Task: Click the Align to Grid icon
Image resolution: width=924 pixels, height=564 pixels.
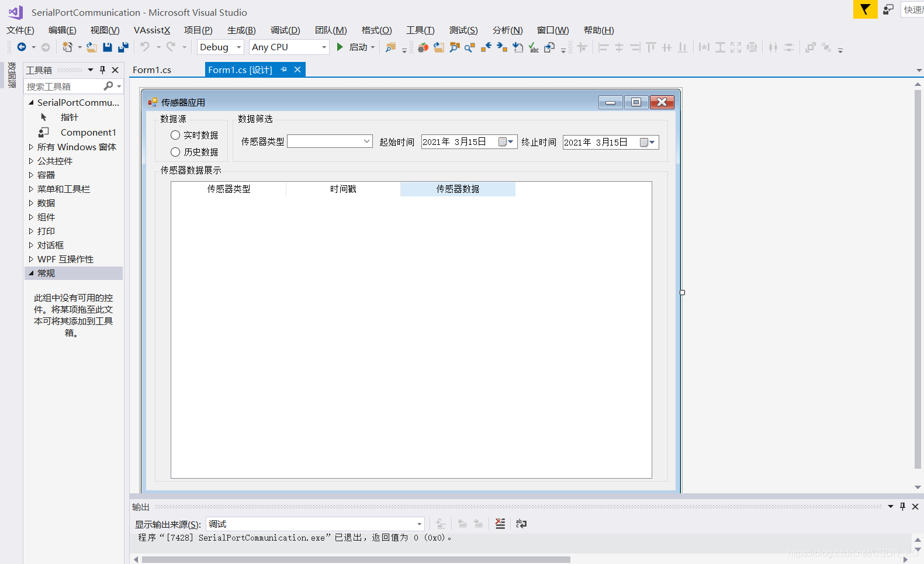Action: tap(582, 47)
